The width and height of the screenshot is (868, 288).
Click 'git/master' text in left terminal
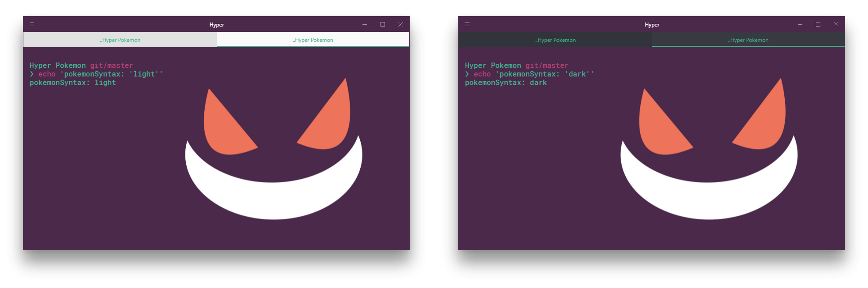click(112, 66)
